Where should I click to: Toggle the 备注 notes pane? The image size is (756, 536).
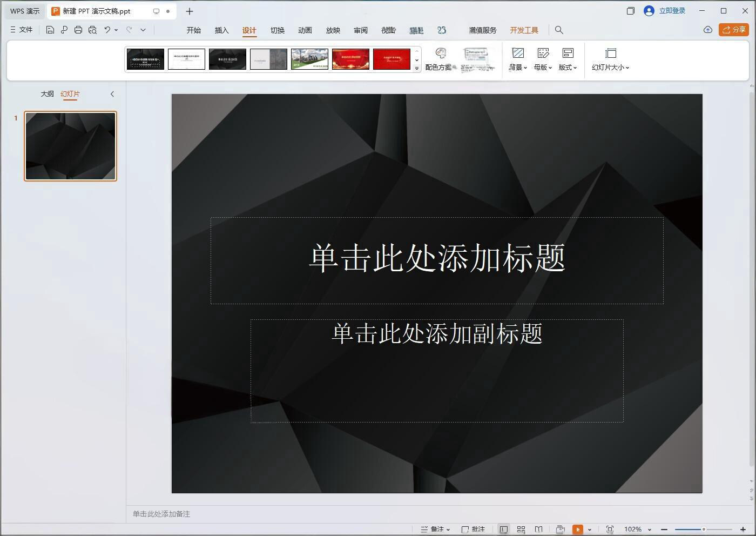(435, 530)
